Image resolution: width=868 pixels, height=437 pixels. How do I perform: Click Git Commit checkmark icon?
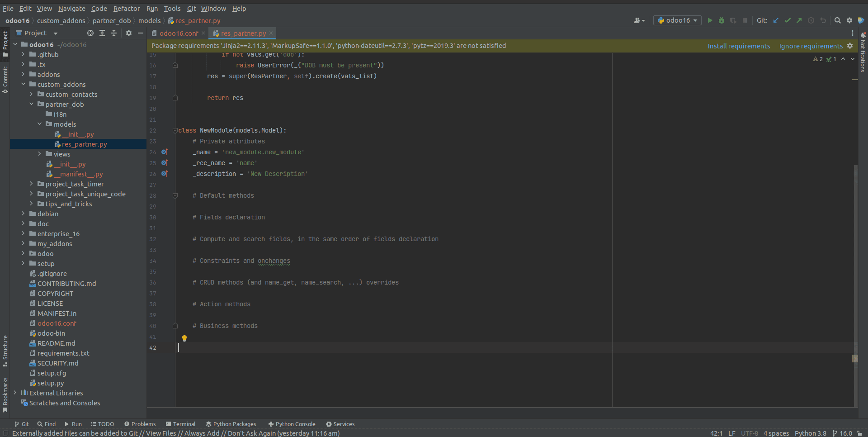click(x=788, y=20)
